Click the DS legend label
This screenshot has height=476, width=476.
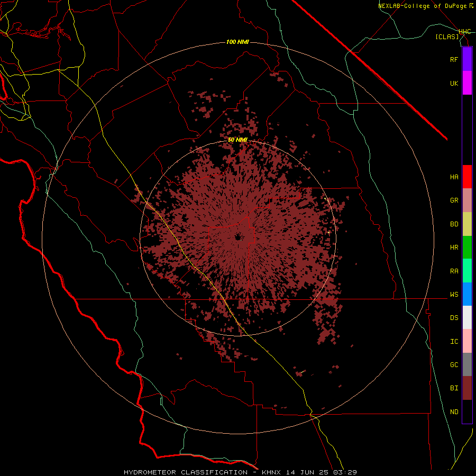(454, 318)
